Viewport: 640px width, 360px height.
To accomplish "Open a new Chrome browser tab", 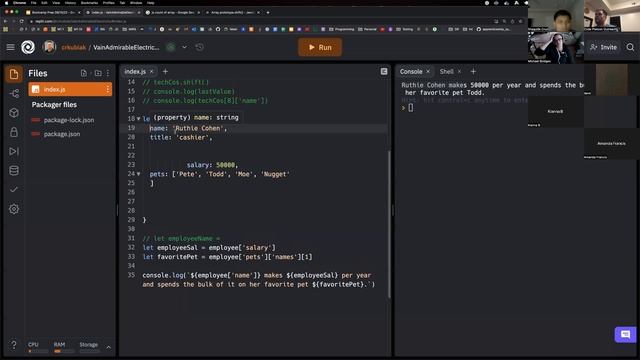I will point(268,13).
